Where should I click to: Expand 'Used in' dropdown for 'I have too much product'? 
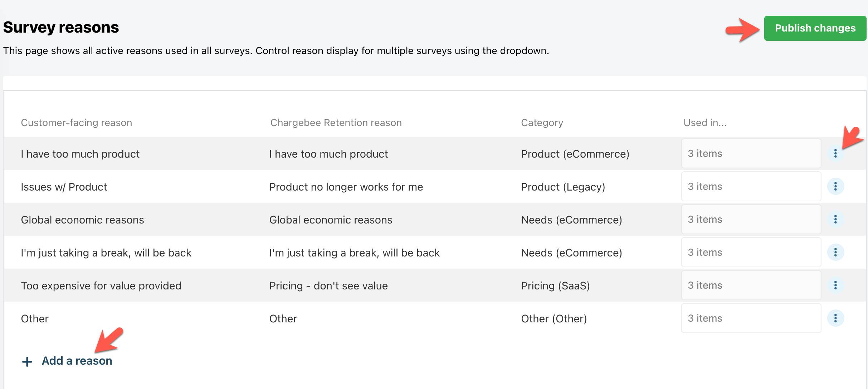click(751, 153)
